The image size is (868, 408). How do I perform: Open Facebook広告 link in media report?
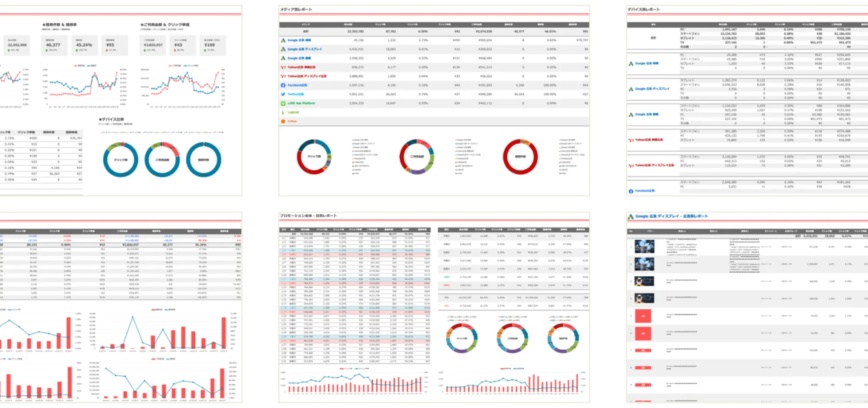click(x=297, y=85)
